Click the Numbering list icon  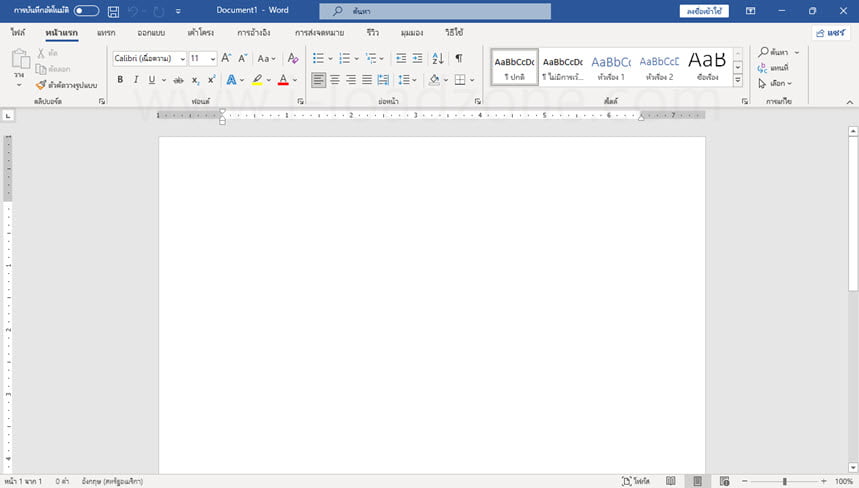345,58
